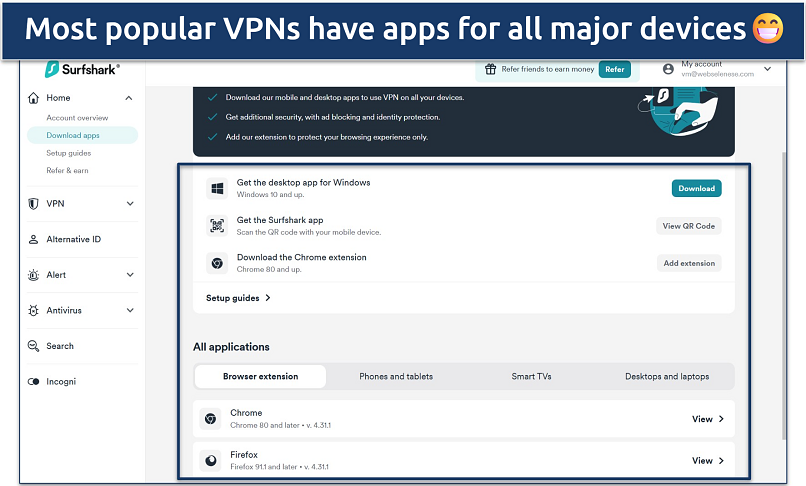806x486 pixels.
Task: Select the Smart TVs tab
Action: pos(530,377)
